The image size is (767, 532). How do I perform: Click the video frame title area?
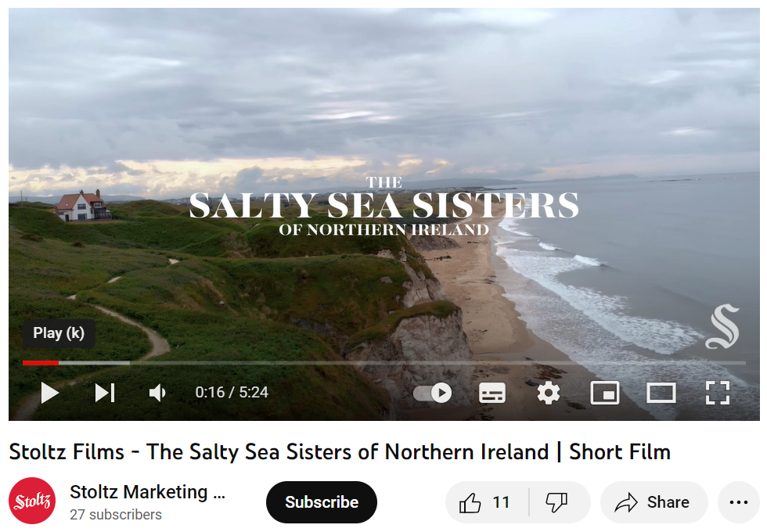[x=384, y=205]
